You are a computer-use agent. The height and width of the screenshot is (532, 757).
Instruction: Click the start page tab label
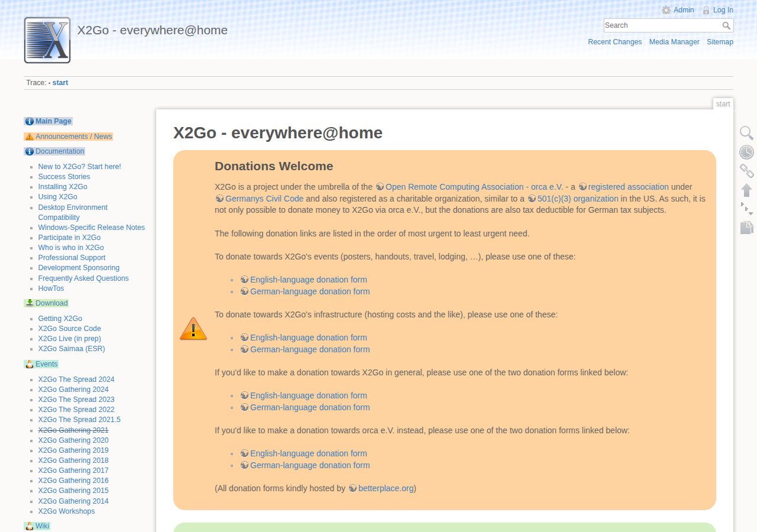pyautogui.click(x=723, y=104)
